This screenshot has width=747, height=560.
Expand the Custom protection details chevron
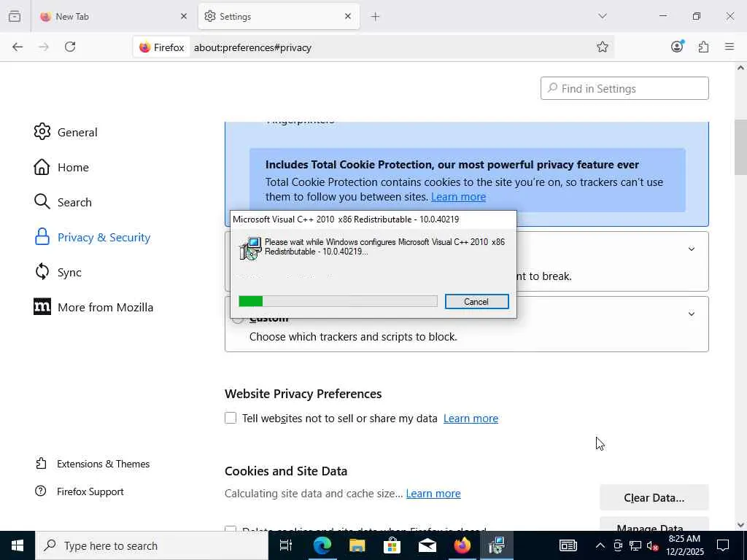pyautogui.click(x=692, y=314)
